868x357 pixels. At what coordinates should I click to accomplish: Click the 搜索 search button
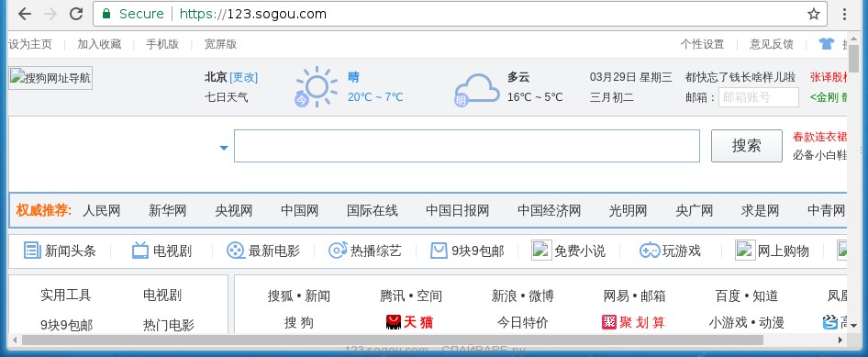coord(746,146)
